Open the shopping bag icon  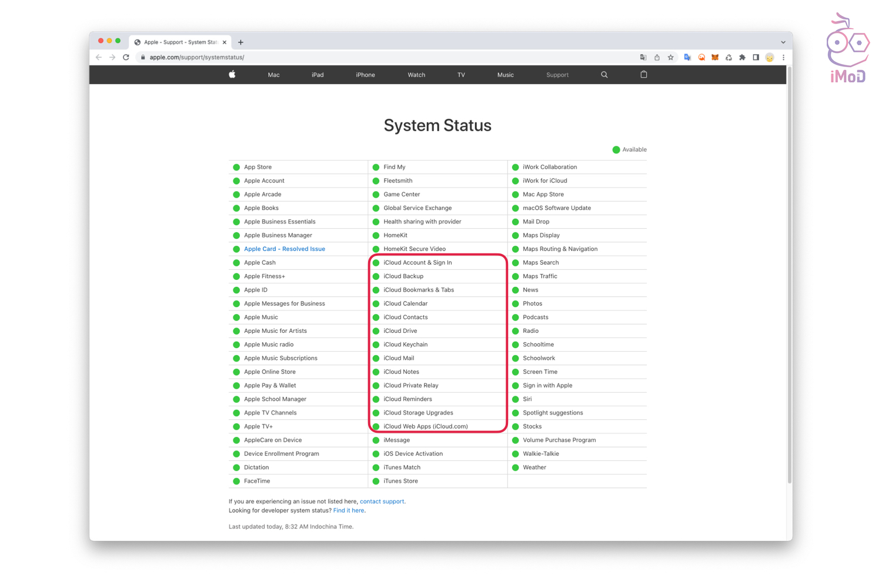pos(644,75)
